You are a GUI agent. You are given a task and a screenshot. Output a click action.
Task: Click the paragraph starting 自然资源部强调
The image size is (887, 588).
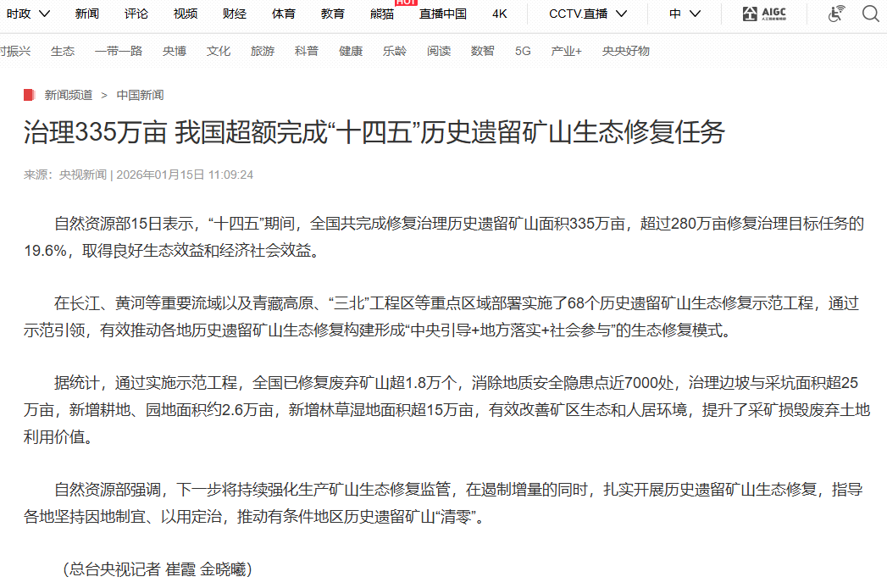(443, 503)
